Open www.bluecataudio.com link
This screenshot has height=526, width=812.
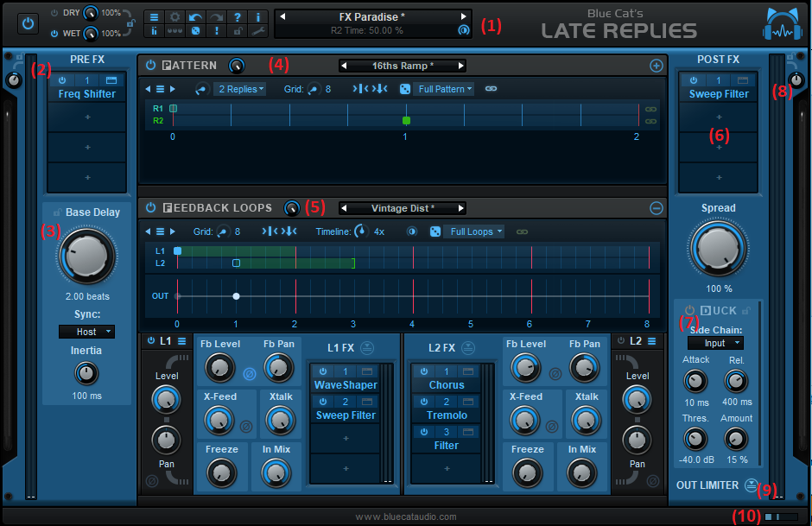coord(406,516)
